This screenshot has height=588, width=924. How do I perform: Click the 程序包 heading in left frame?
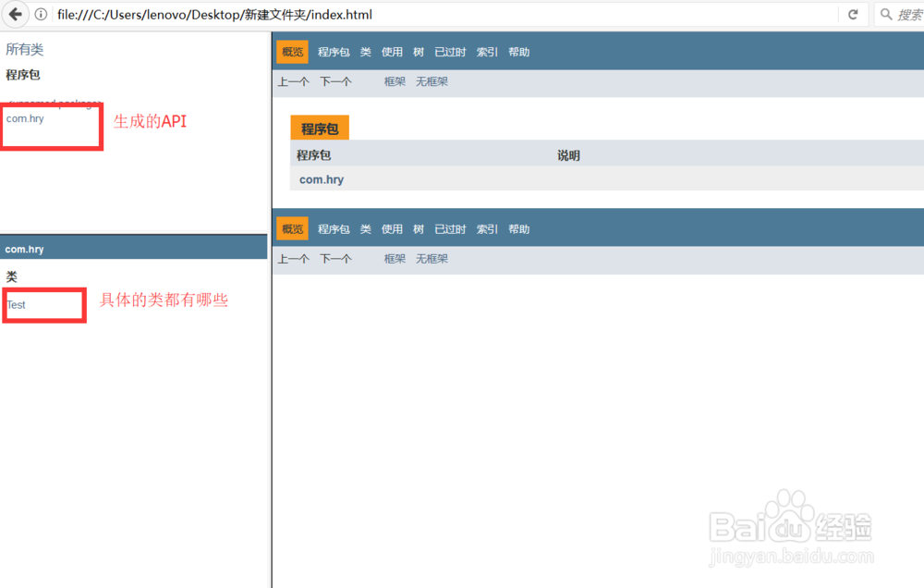(x=23, y=75)
